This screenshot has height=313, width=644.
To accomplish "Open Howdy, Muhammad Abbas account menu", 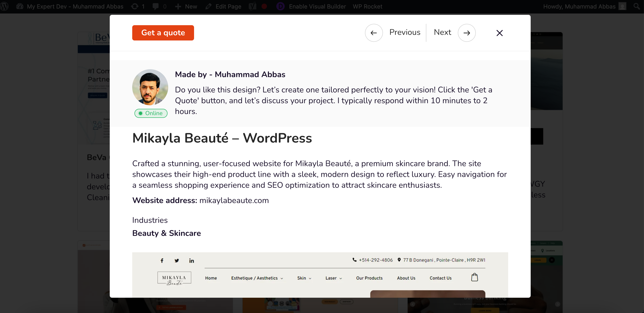I will pos(579,7).
